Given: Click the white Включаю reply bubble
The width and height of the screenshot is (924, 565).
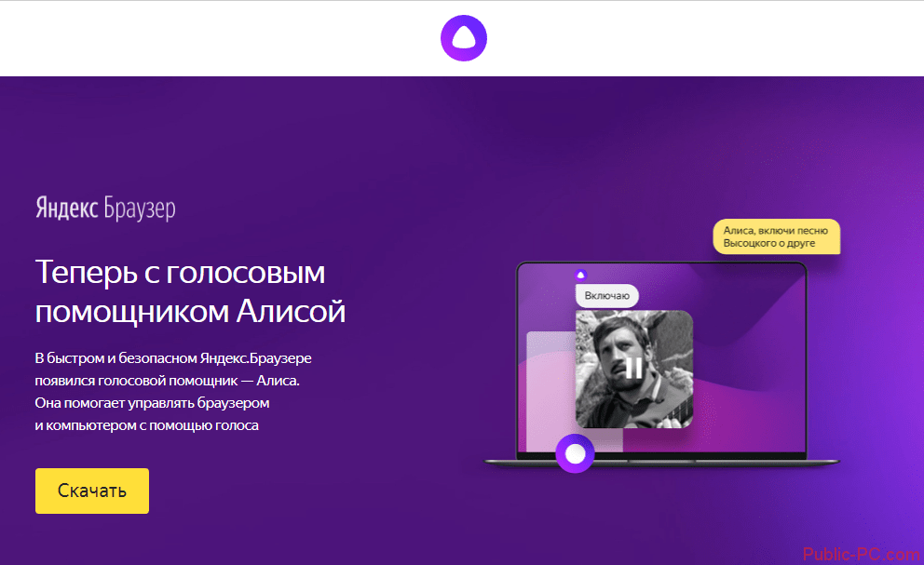Looking at the screenshot, I should tap(606, 297).
